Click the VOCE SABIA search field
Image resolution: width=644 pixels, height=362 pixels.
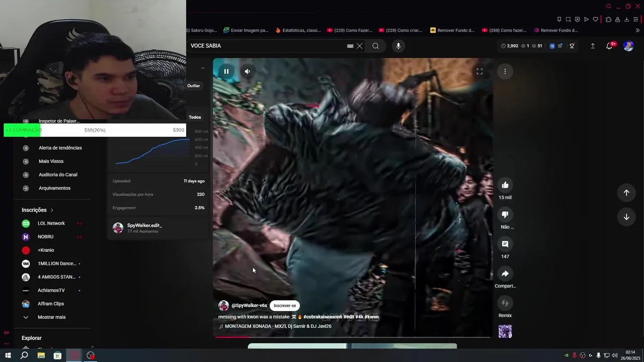tap(267, 46)
